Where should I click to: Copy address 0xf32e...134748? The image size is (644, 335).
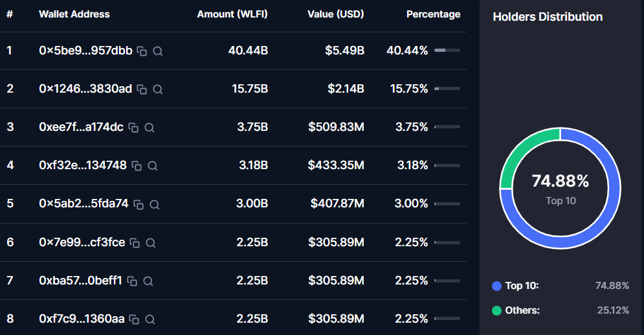tap(137, 166)
